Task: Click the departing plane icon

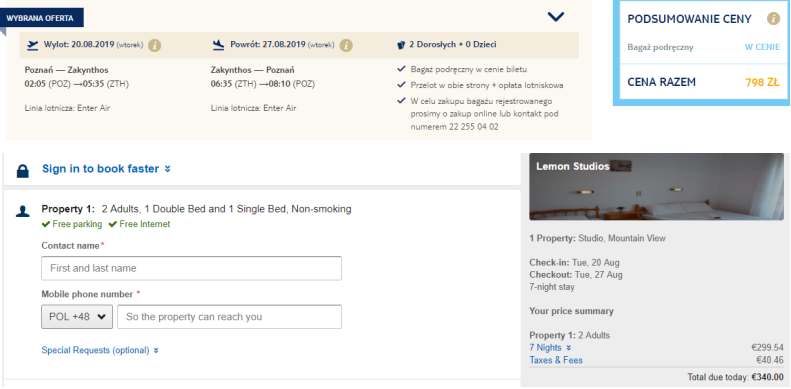Action: pos(32,45)
